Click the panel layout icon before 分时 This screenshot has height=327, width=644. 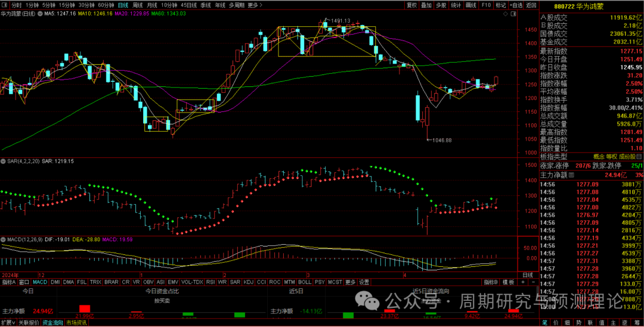point(5,5)
